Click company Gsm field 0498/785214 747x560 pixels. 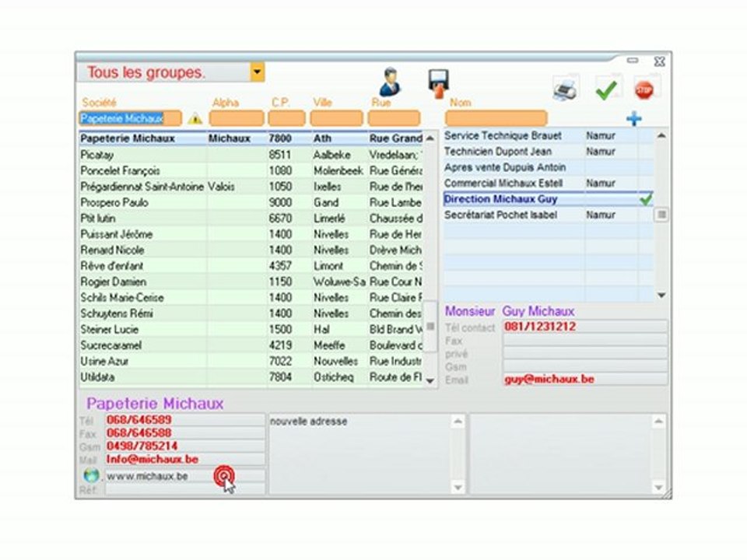click(185, 446)
